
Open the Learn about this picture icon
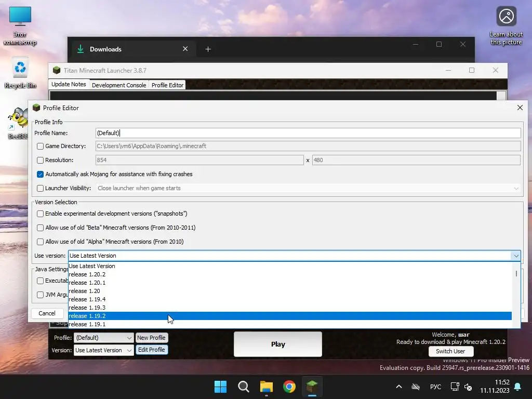click(x=506, y=25)
